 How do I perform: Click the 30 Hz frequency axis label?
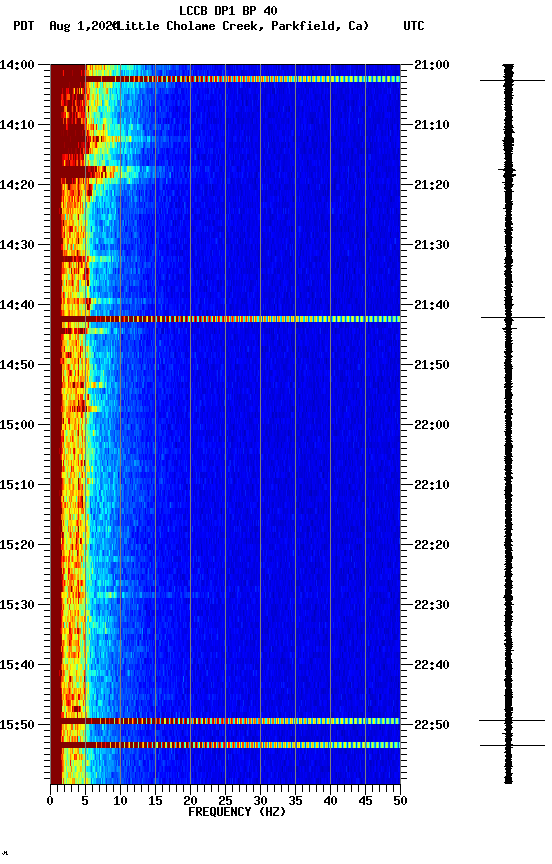[x=260, y=801]
